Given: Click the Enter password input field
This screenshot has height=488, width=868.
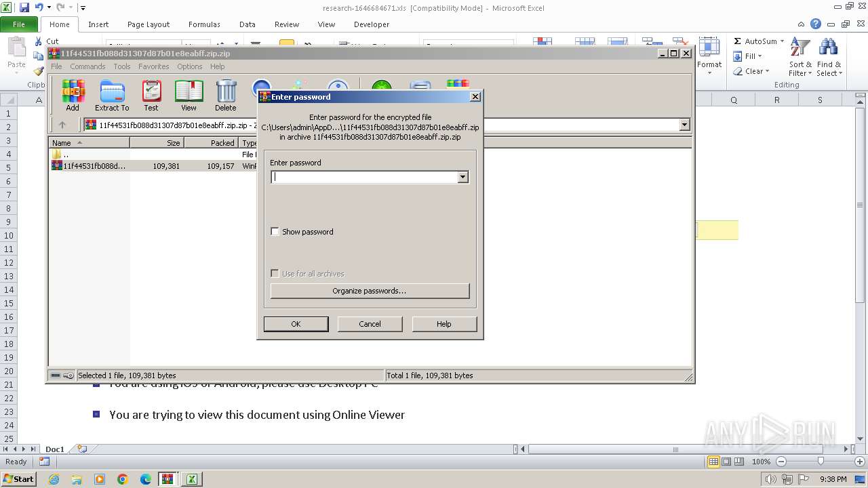Looking at the screenshot, I should pyautogui.click(x=364, y=177).
